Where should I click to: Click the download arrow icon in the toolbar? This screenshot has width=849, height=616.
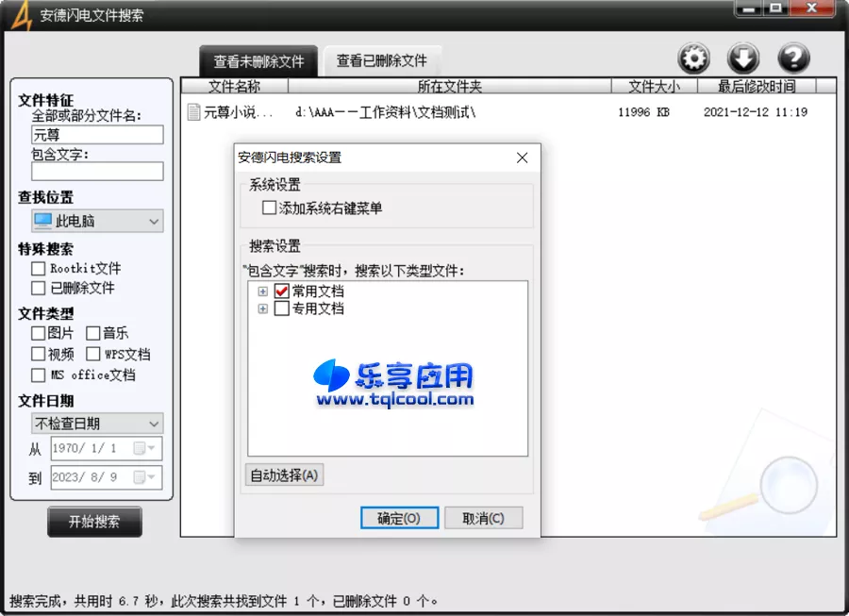click(744, 58)
